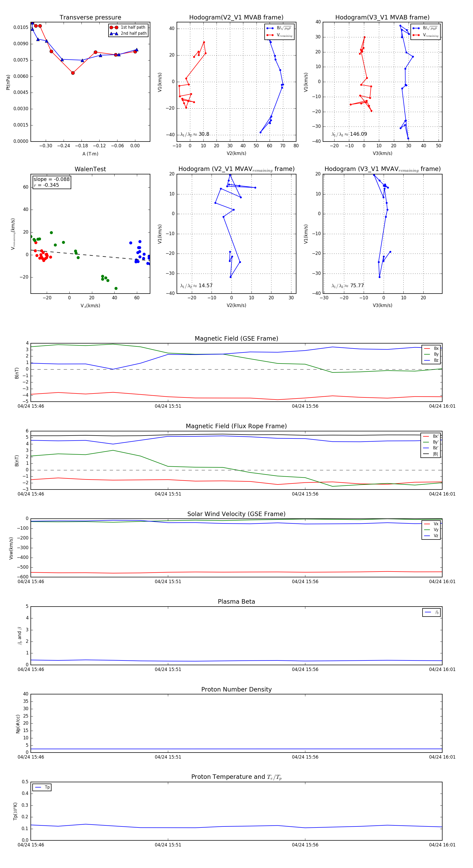Click the 14.57 eigenvalue ratio annotation

(205, 286)
